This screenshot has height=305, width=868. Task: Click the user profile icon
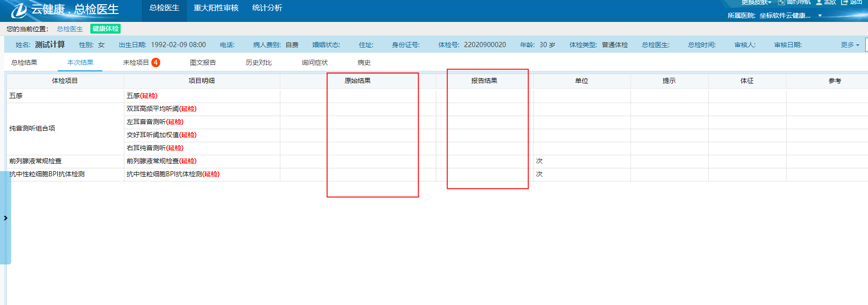(x=819, y=2)
